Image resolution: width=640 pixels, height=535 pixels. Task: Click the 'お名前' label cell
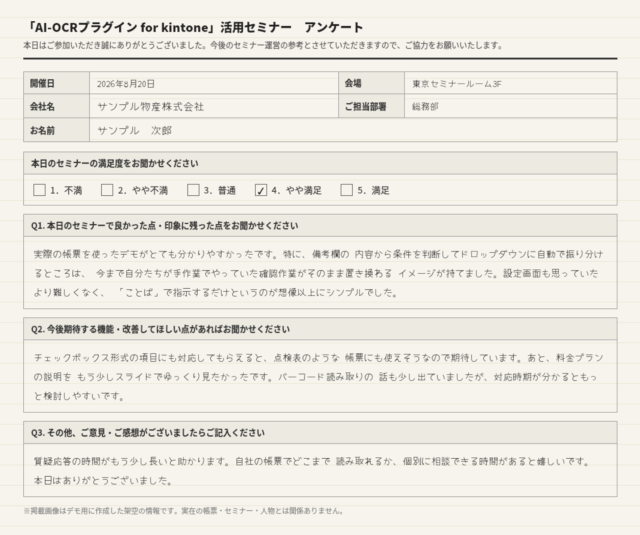pyautogui.click(x=56, y=130)
